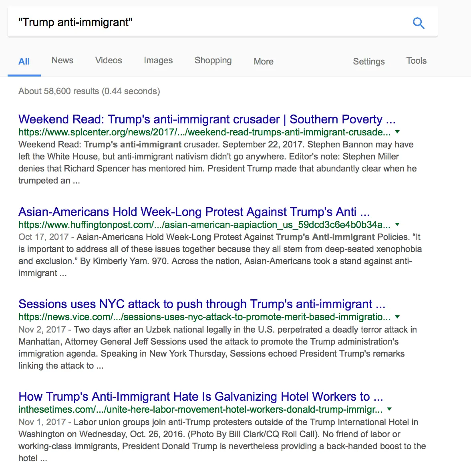
Task: Open the hotel workers In These Times article
Action: [x=200, y=396]
